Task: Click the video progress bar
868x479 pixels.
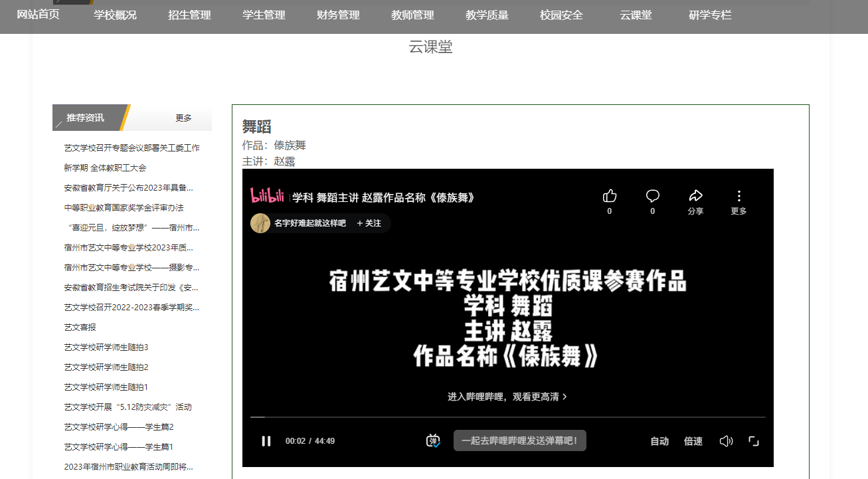Action: (507, 417)
